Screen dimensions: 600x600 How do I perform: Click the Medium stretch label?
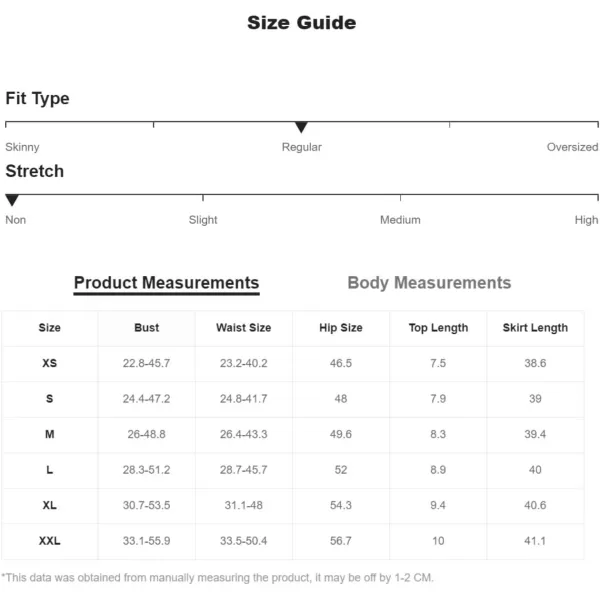(x=400, y=220)
